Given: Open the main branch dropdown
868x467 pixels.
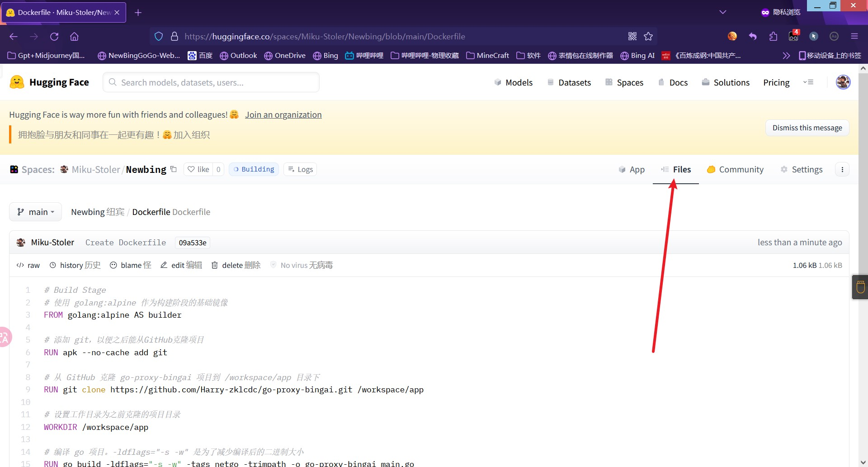Looking at the screenshot, I should point(35,212).
